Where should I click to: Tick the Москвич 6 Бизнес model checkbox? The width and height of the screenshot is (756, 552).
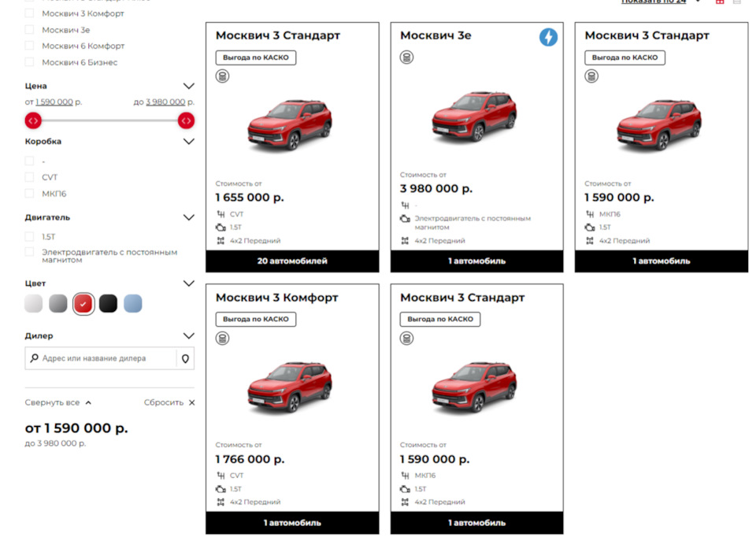(x=29, y=62)
